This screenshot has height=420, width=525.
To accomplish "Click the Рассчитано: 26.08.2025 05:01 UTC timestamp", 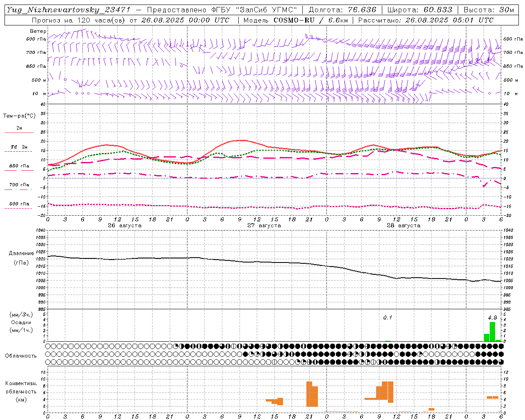I will pos(426,20).
